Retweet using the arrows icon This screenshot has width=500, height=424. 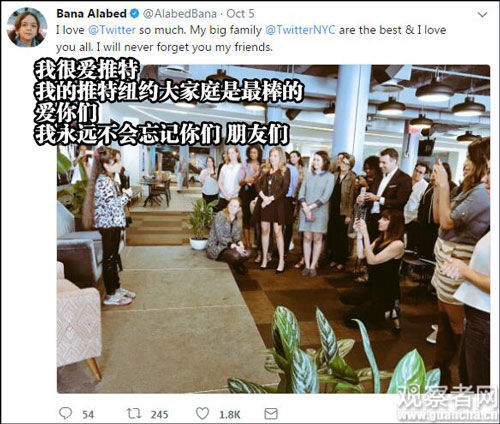click(x=134, y=414)
